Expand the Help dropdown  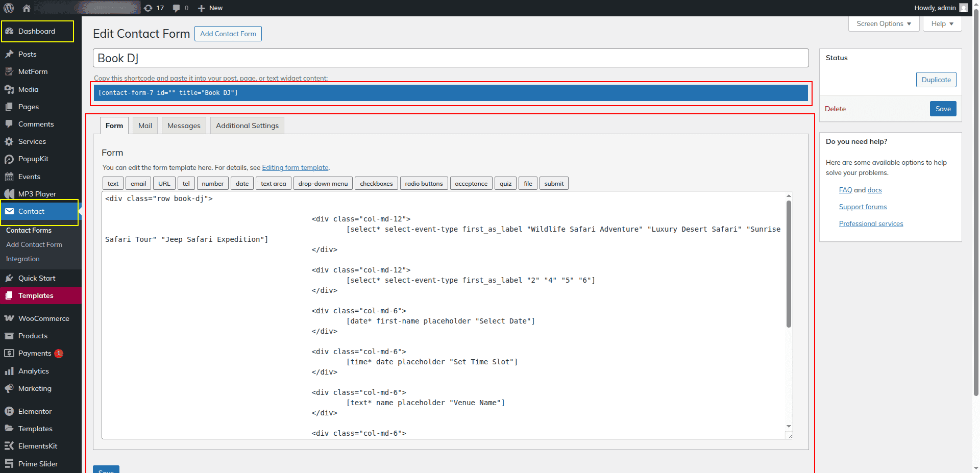click(x=942, y=24)
